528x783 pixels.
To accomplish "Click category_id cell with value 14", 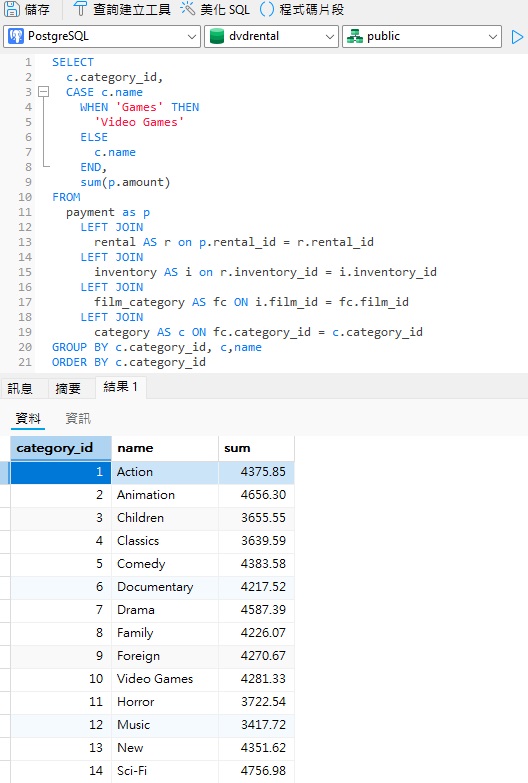I will 60,771.
